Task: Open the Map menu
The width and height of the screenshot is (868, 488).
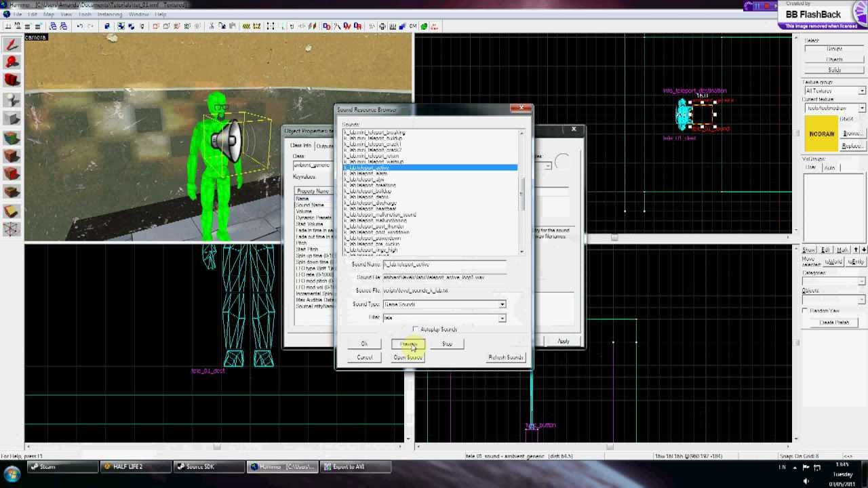Action: pos(49,14)
